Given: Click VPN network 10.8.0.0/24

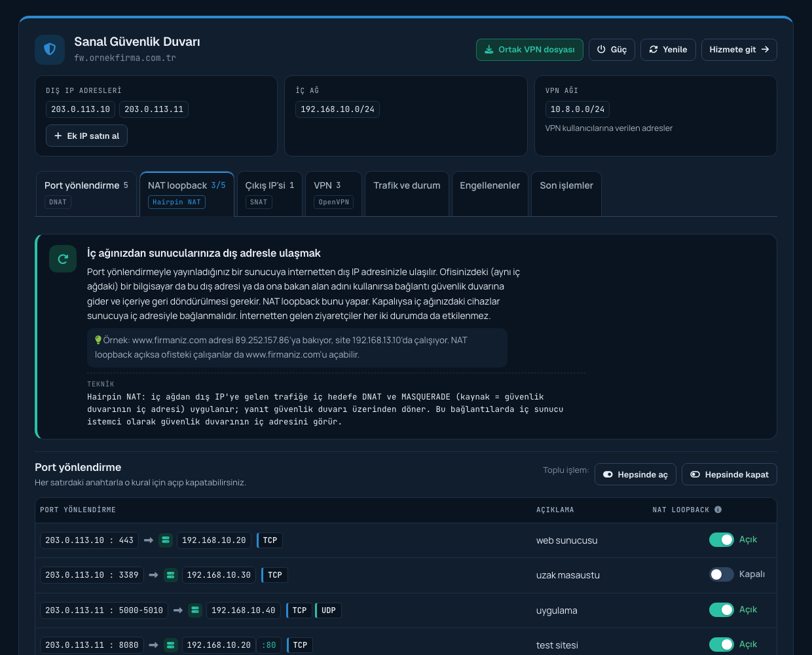Looking at the screenshot, I should click(578, 109).
